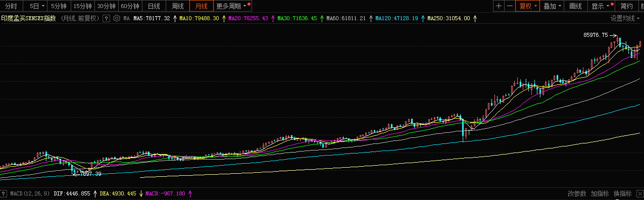
Task: Click the DIF:4446.855 value
Action: (72, 193)
